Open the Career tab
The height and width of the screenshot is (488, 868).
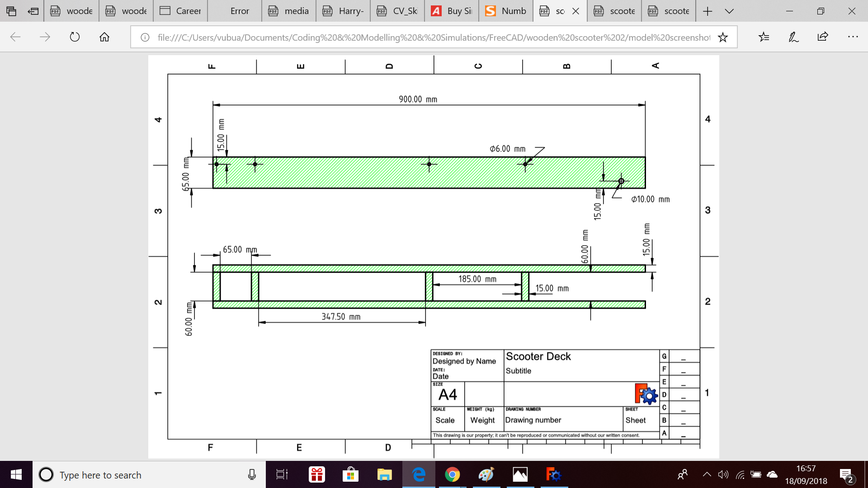pyautogui.click(x=180, y=11)
